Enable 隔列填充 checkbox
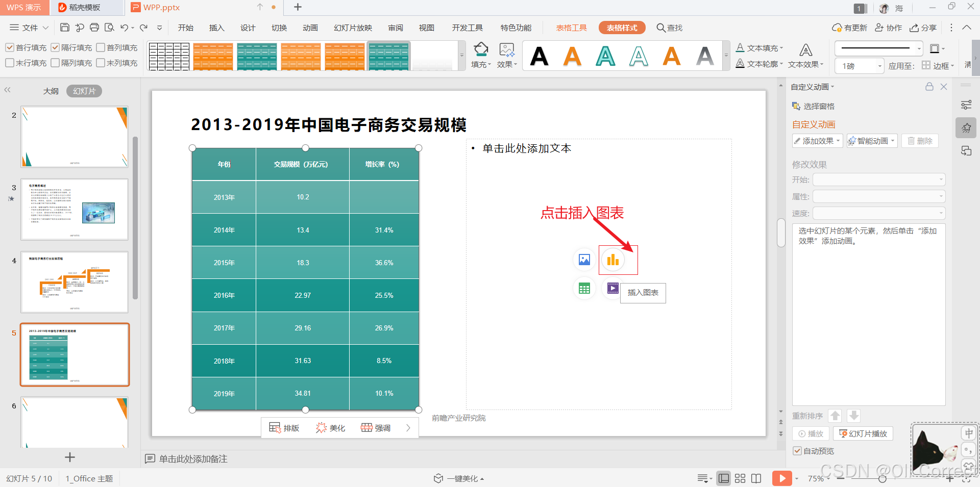 (x=55, y=63)
